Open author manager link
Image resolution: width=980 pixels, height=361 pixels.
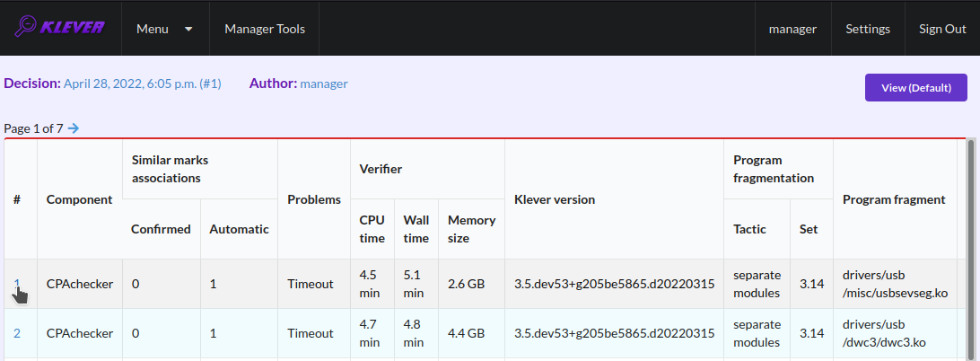point(324,84)
